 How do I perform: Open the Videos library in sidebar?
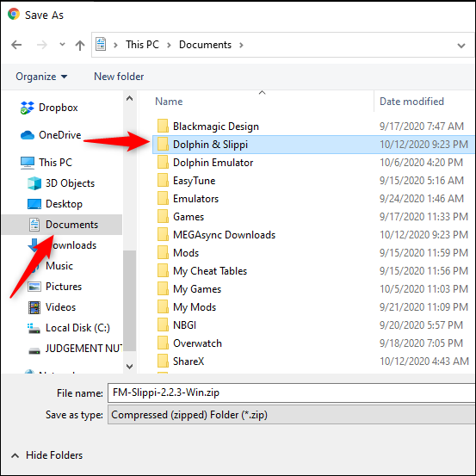pyautogui.click(x=52, y=307)
